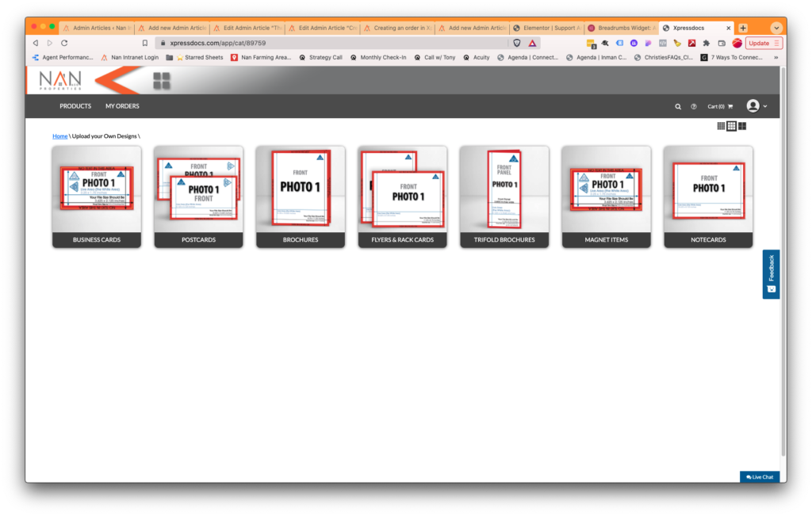The image size is (812, 516).
Task: Open the Notecards category
Action: [x=708, y=197]
